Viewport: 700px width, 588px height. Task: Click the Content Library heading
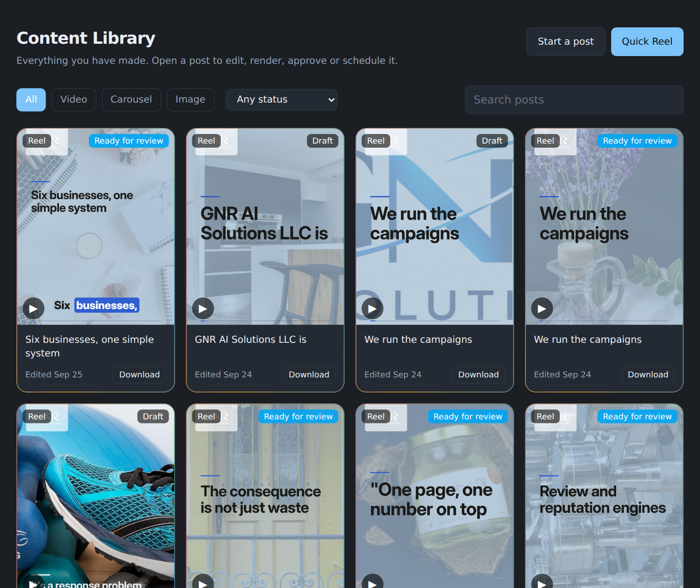(x=86, y=38)
